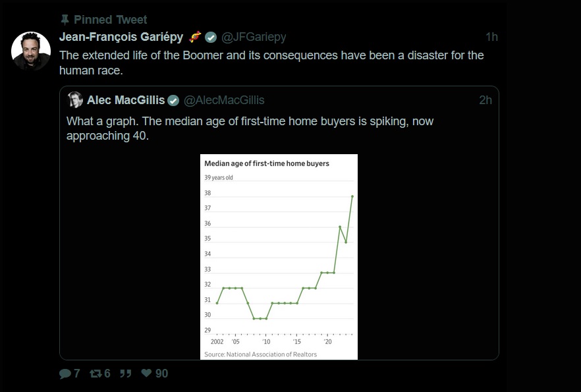The width and height of the screenshot is (581, 392).
Task: Open the quoted tweet text about home buyers
Action: coord(250,128)
